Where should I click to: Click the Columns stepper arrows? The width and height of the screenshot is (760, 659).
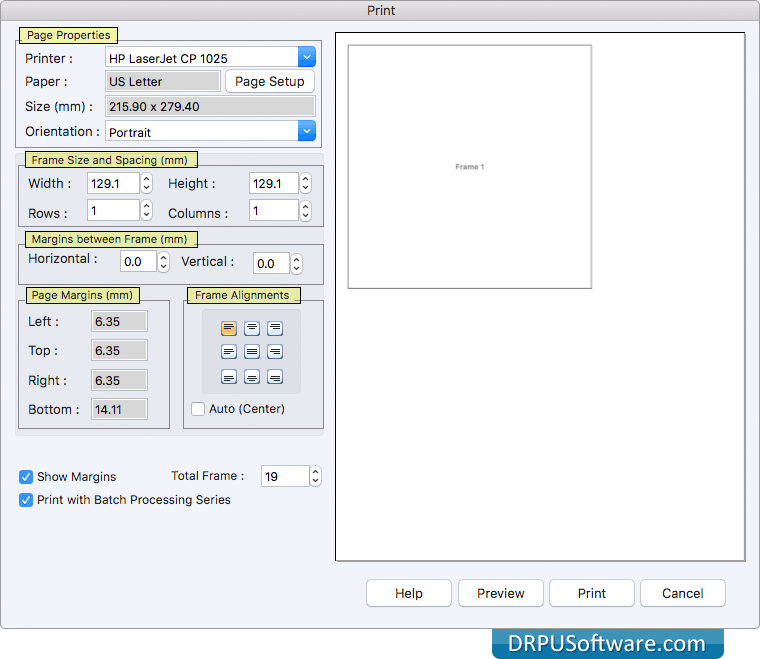coord(305,210)
